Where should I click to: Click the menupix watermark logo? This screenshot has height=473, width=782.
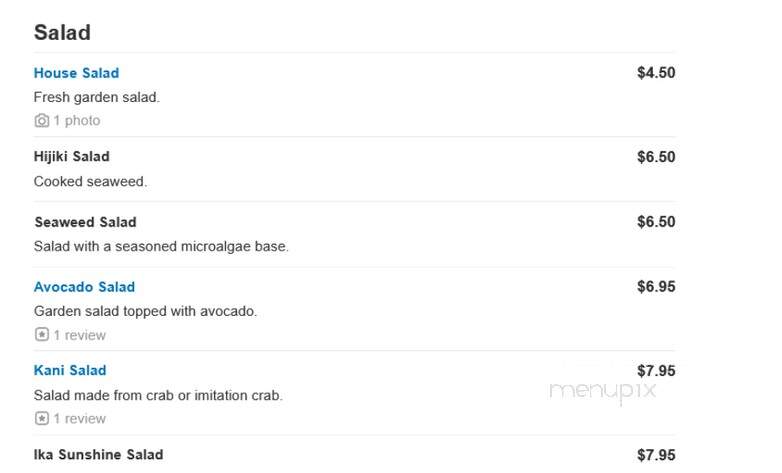click(x=602, y=391)
